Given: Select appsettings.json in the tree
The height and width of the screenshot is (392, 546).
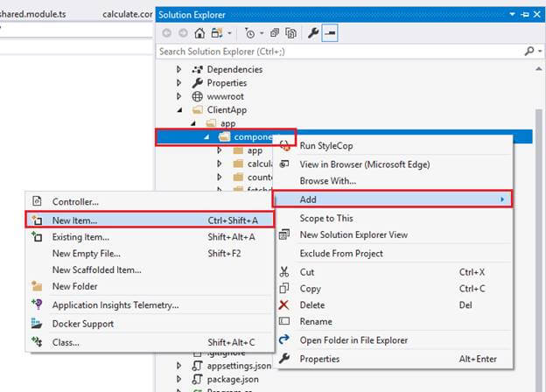Looking at the screenshot, I should coord(239,366).
